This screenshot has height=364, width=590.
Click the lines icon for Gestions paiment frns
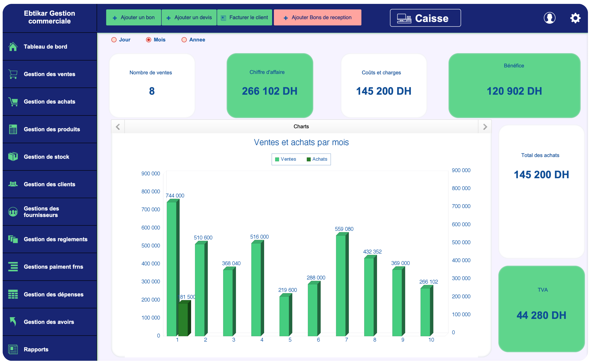13,267
